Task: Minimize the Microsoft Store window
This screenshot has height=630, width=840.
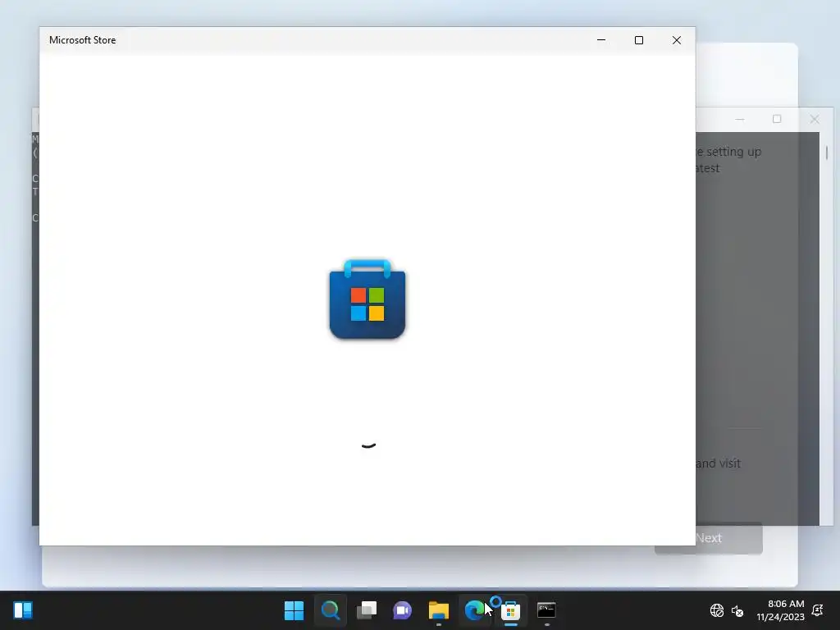Action: click(601, 40)
